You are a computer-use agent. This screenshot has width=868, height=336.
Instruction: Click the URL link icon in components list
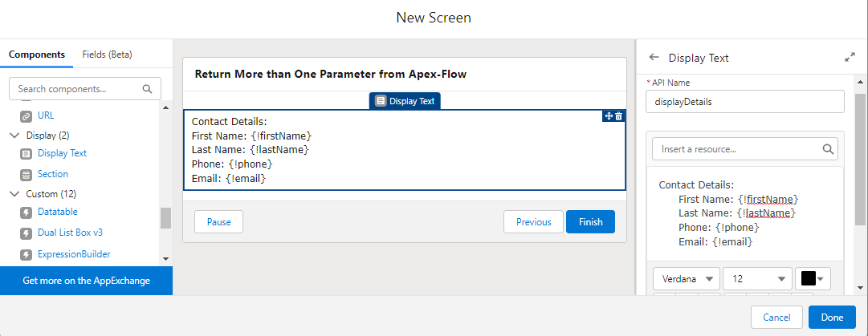click(x=26, y=116)
